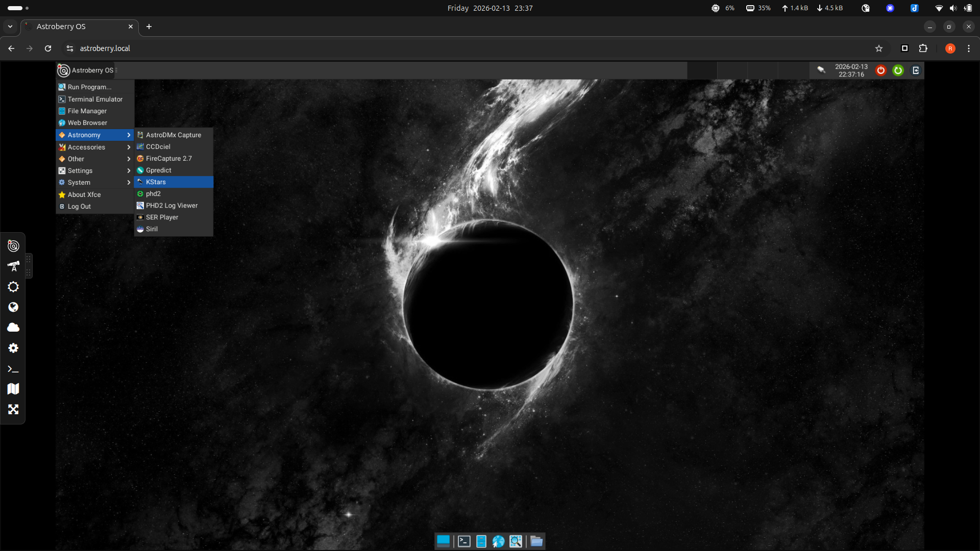980x551 pixels.
Task: Open the cloud icon in sidebar
Action: point(13,328)
